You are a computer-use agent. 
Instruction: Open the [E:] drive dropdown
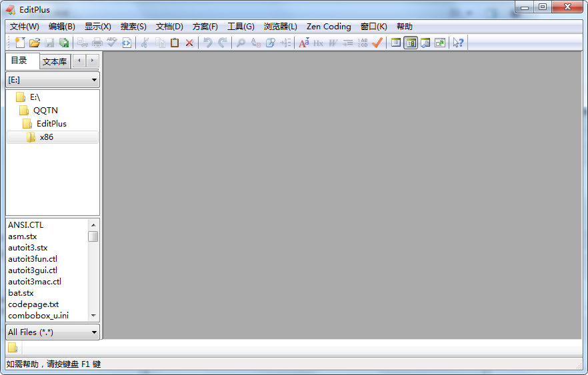coord(53,80)
